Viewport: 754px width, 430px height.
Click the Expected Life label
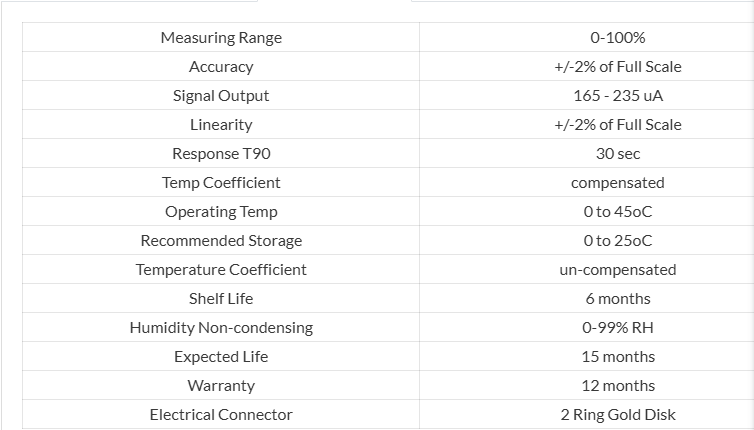point(221,356)
